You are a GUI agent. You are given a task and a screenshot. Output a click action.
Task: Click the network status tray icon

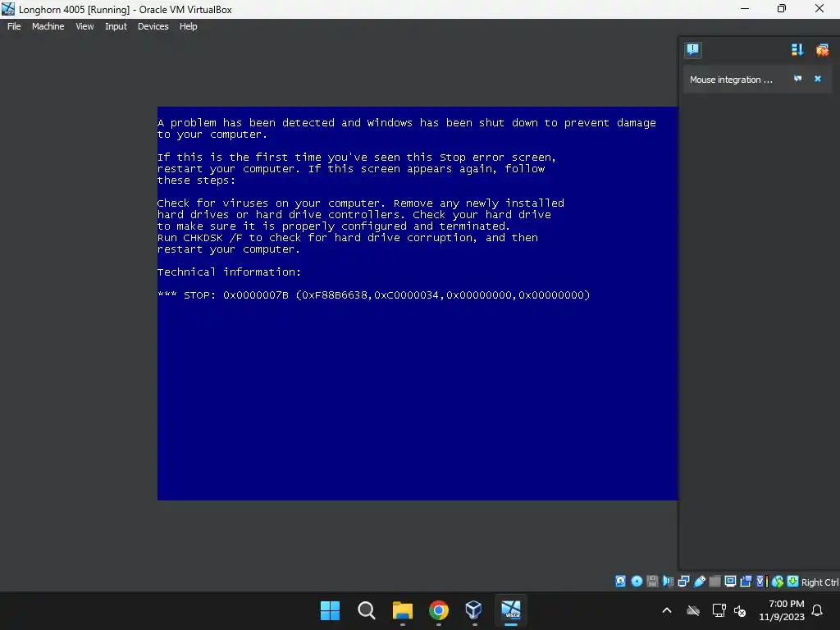[719, 610]
